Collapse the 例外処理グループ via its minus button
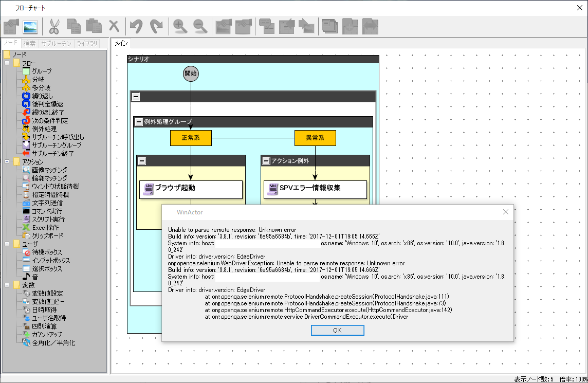The image size is (588, 383). tap(138, 121)
